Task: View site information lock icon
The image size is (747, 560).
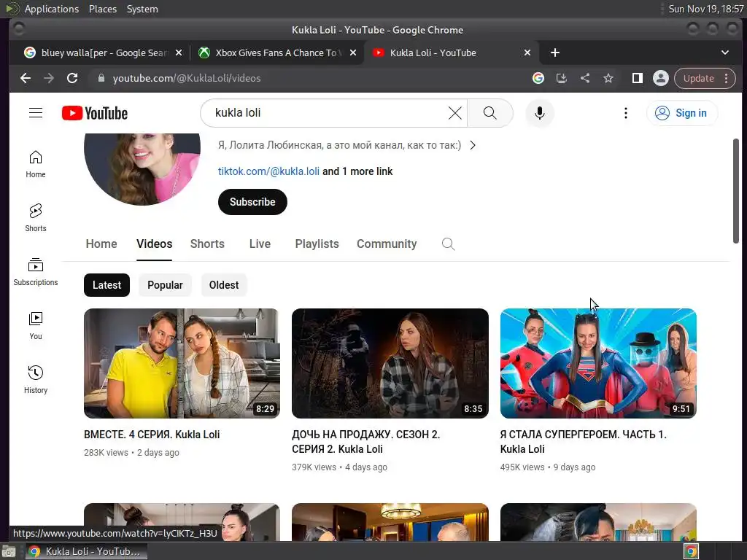Action: pos(101,78)
